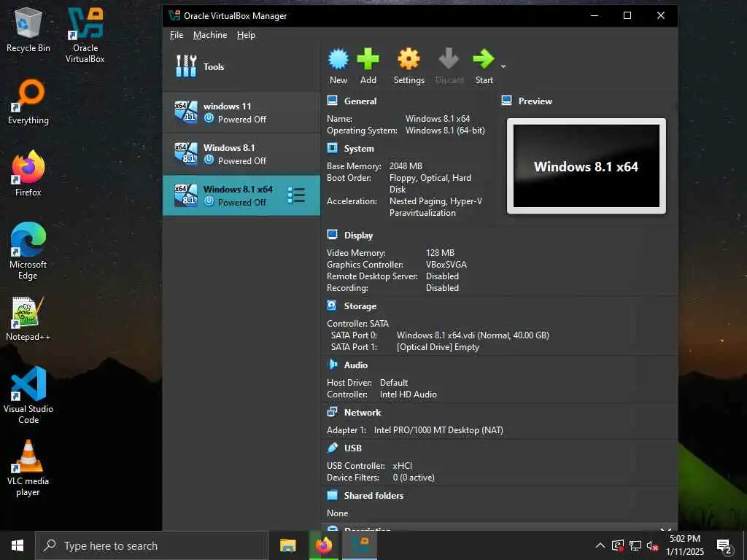Open Settings with the orange gear icon
Image resolution: width=747 pixels, height=560 pixels.
coord(409,59)
